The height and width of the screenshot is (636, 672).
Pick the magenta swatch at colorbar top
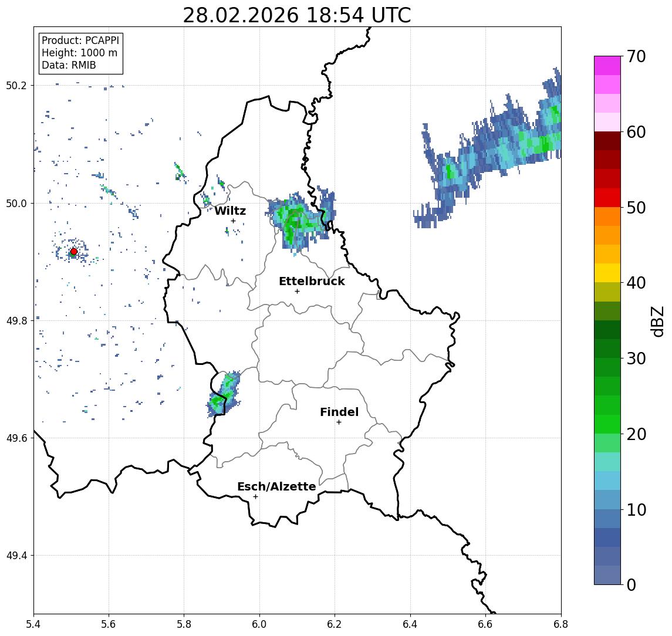click(607, 66)
